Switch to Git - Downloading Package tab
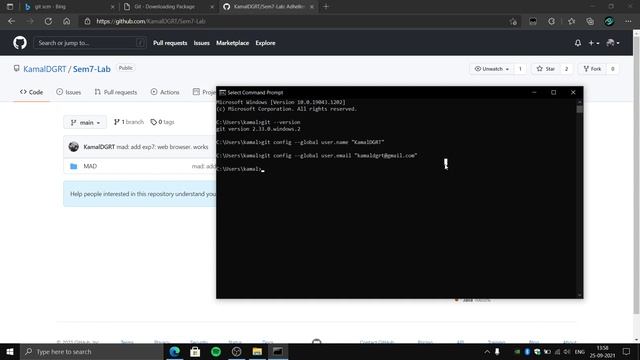Screen dimensions: 640x360 click(x=168, y=7)
